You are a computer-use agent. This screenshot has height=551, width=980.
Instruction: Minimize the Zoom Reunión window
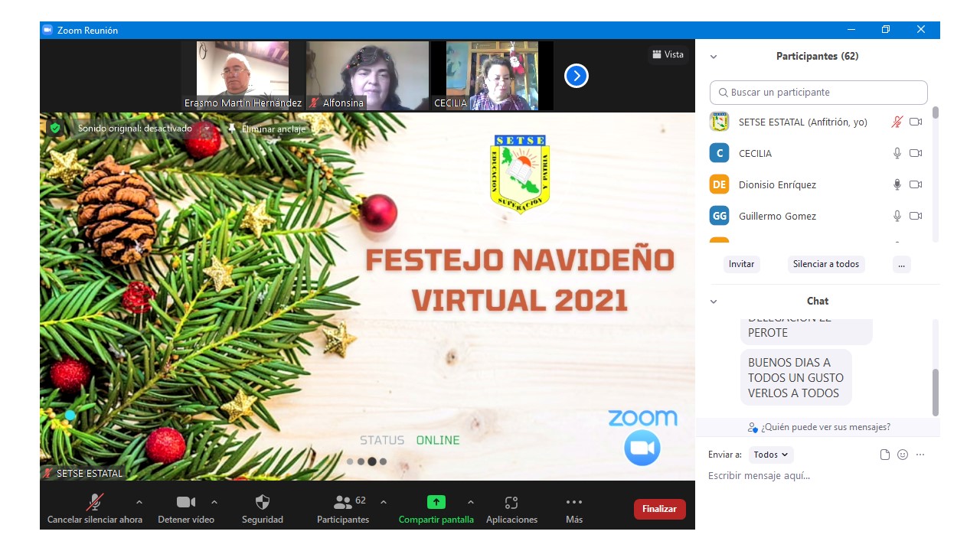[851, 30]
